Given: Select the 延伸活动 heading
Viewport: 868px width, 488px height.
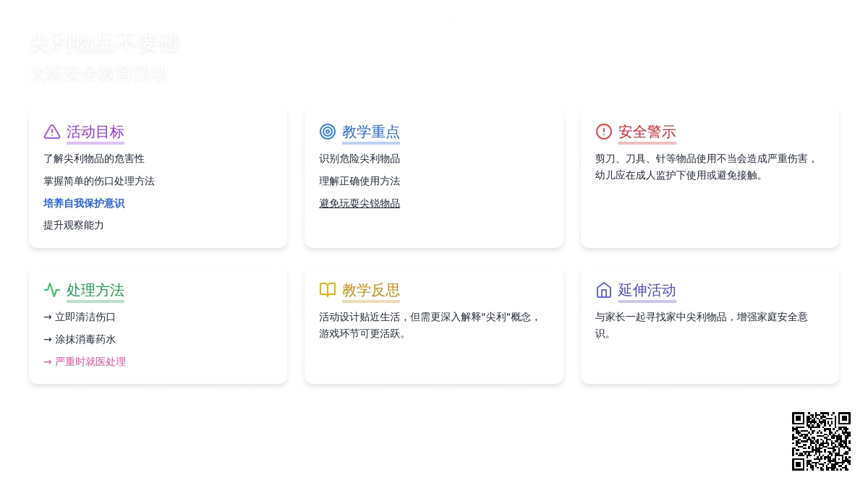Looking at the screenshot, I should pos(647,290).
